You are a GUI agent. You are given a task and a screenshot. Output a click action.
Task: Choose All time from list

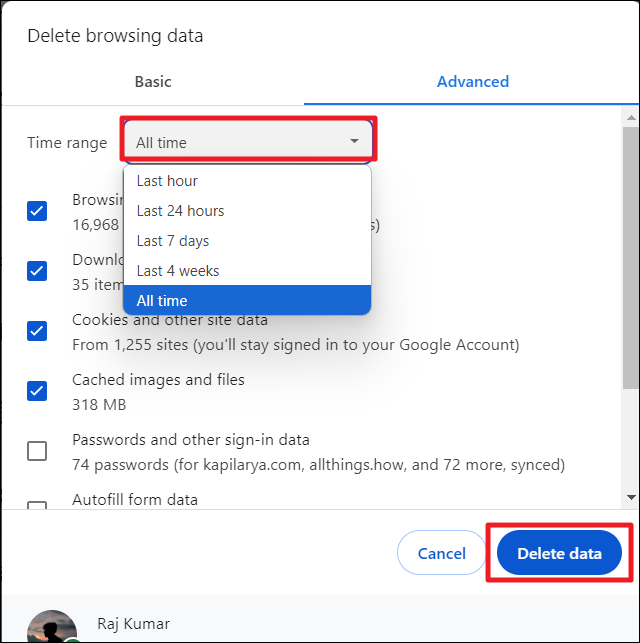coord(162,301)
